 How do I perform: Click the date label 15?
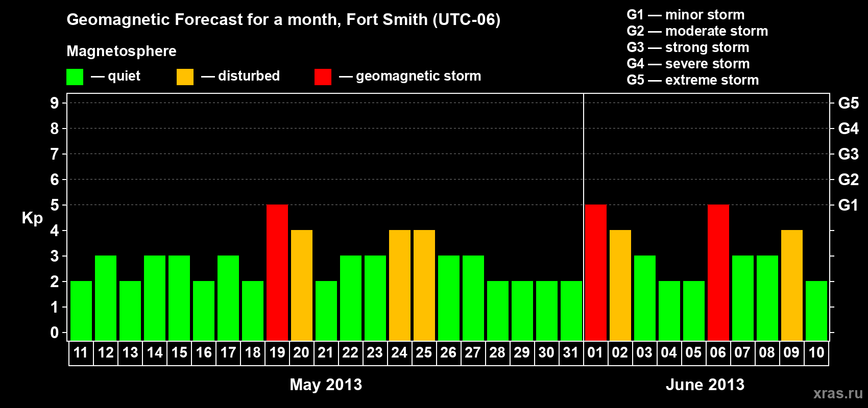(179, 353)
